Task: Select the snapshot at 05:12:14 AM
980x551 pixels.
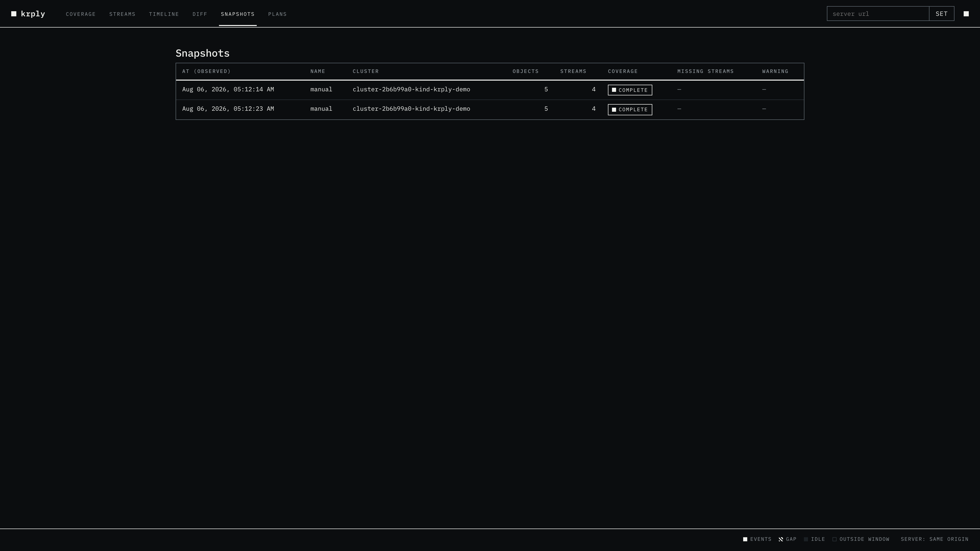Action: tap(490, 90)
